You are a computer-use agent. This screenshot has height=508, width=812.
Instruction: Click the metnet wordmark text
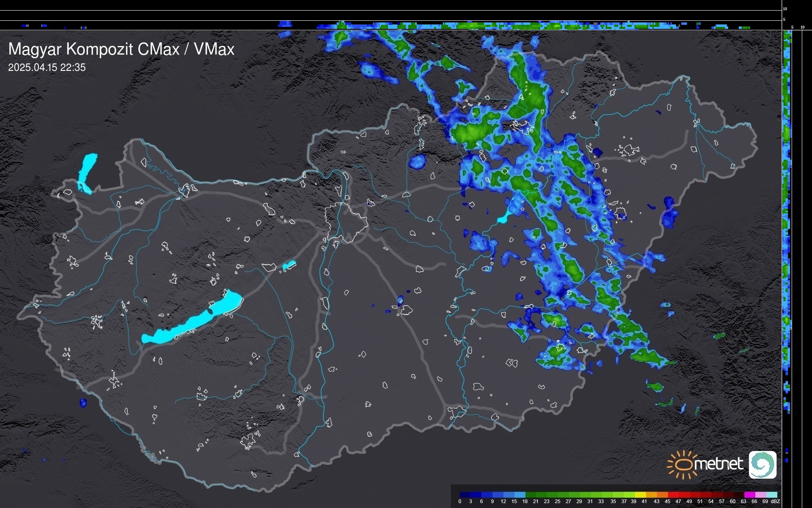click(718, 464)
